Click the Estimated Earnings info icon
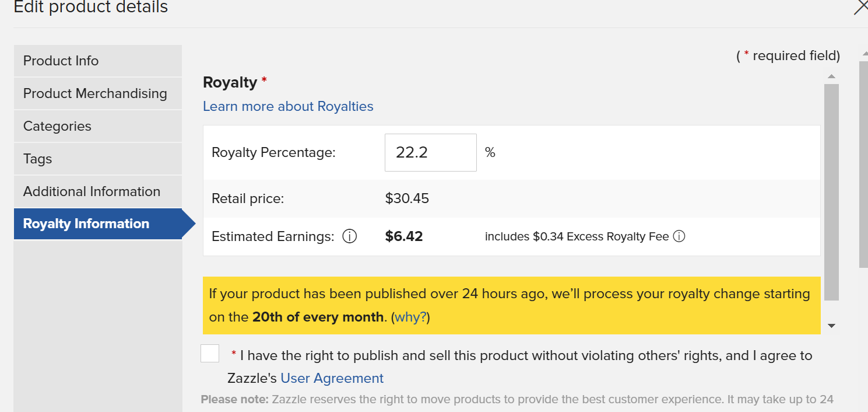This screenshot has height=412, width=868. click(349, 237)
